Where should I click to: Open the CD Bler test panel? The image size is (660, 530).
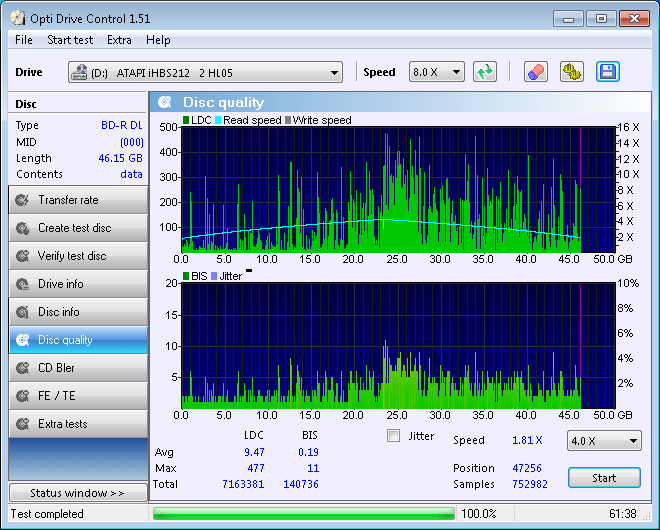point(78,368)
